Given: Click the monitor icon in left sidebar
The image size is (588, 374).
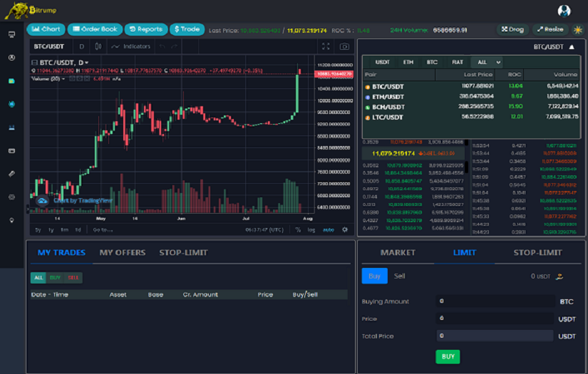Looking at the screenshot, I should (x=11, y=34).
